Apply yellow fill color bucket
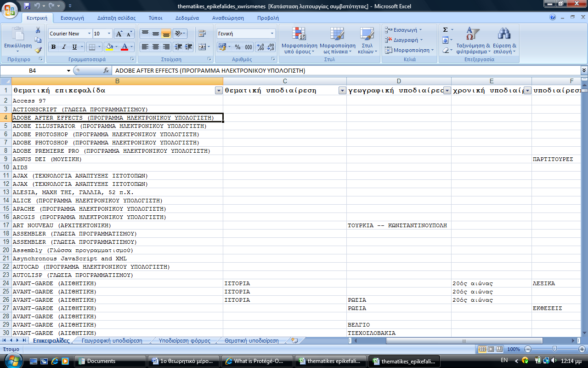Image resolution: width=588 pixels, height=368 pixels. (109, 47)
